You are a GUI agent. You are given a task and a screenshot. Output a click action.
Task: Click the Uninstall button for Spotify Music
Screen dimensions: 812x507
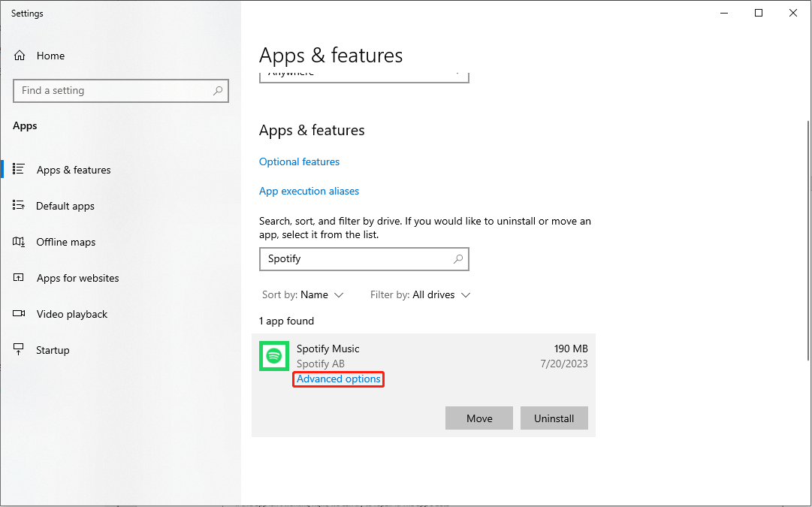point(554,418)
